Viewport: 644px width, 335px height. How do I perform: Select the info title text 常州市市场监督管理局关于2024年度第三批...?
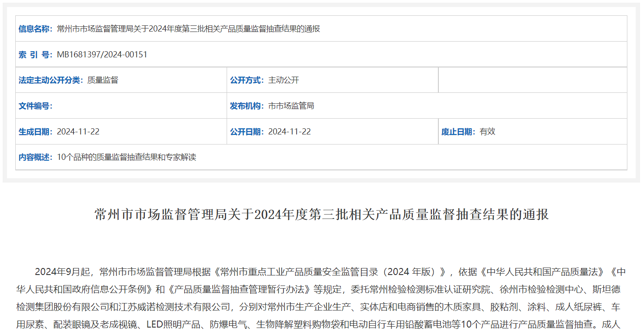click(x=189, y=29)
